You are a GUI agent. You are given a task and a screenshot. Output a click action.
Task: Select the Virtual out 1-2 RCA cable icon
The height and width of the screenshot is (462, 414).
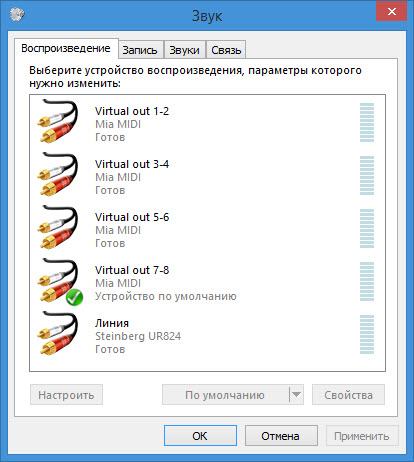59,121
